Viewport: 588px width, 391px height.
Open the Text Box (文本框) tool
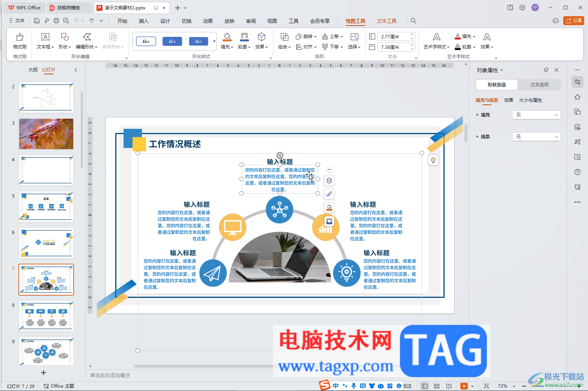pyautogui.click(x=45, y=37)
